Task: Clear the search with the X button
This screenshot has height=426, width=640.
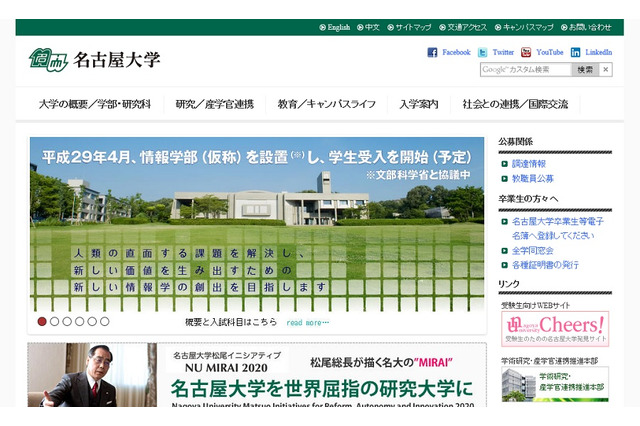Action: pos(606,70)
